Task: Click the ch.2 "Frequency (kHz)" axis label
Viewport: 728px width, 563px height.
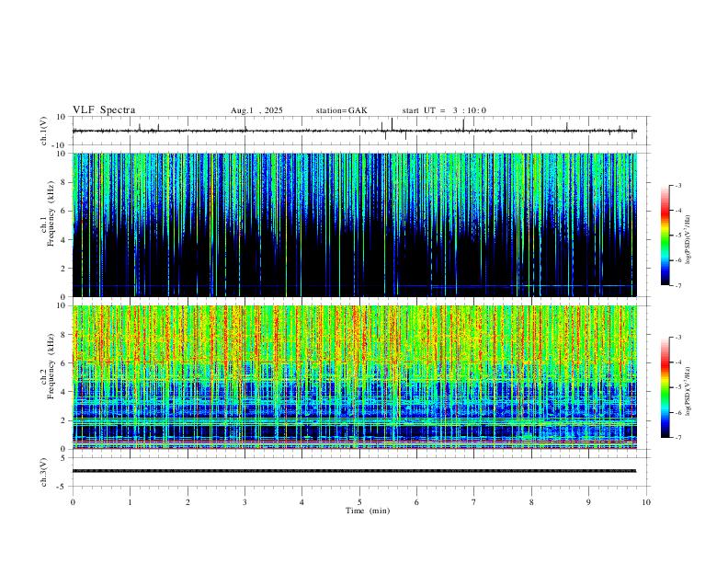Action: pos(51,365)
